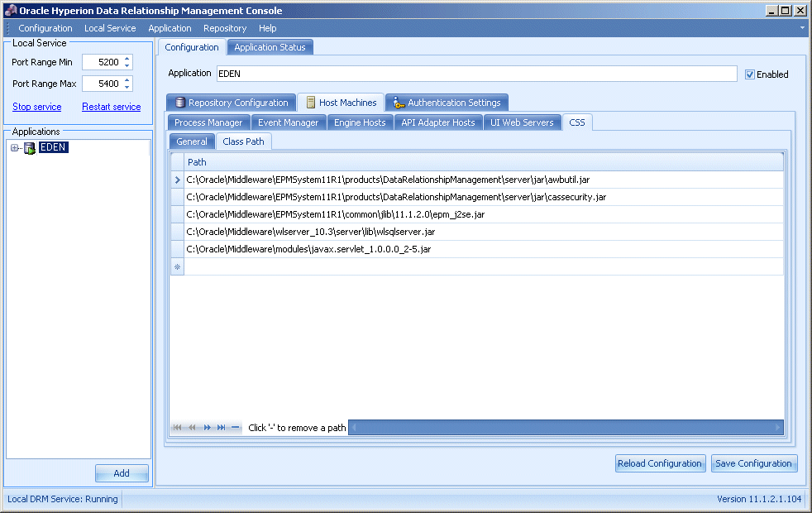
Task: Click the Add application button
Action: tap(122, 473)
